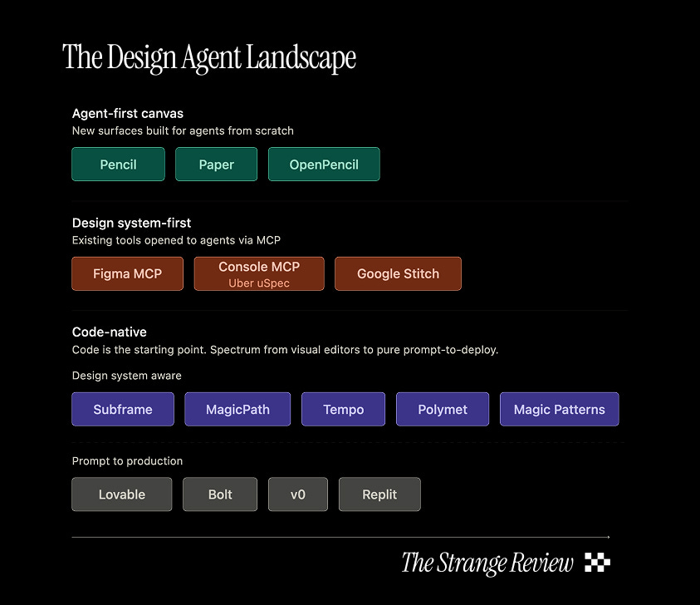Click the MagicPath chip
700x605 pixels.
tap(237, 409)
